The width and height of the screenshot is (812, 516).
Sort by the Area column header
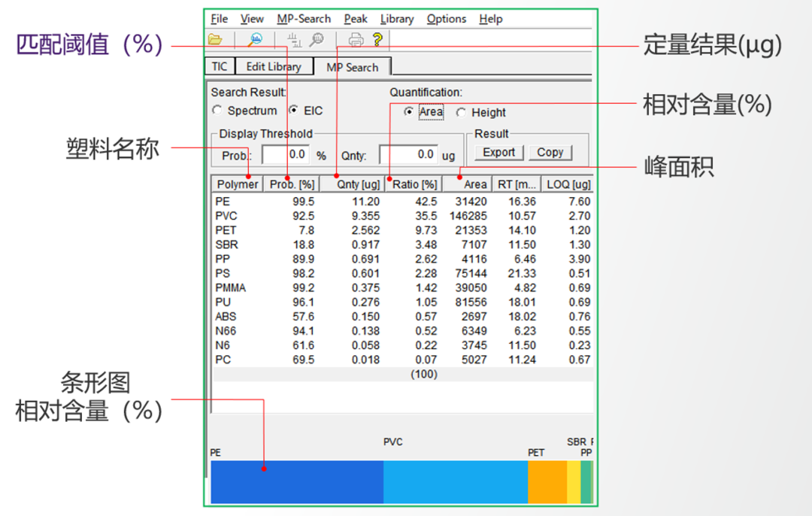(468, 184)
